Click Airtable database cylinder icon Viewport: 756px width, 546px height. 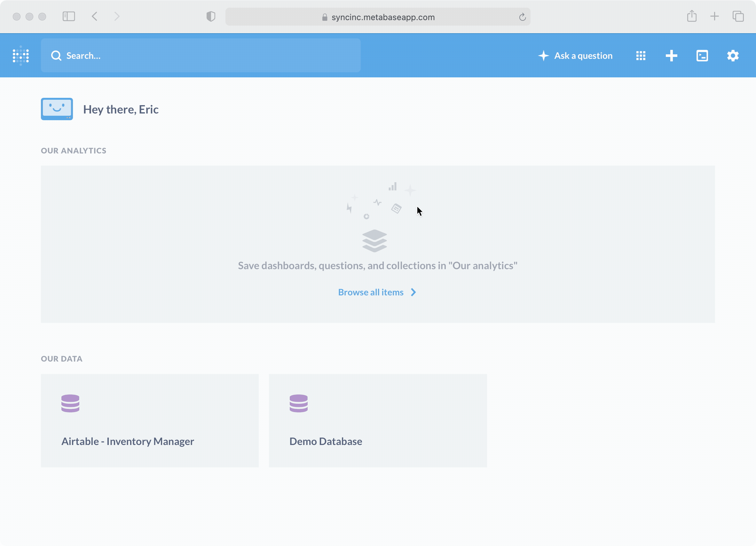pos(70,403)
